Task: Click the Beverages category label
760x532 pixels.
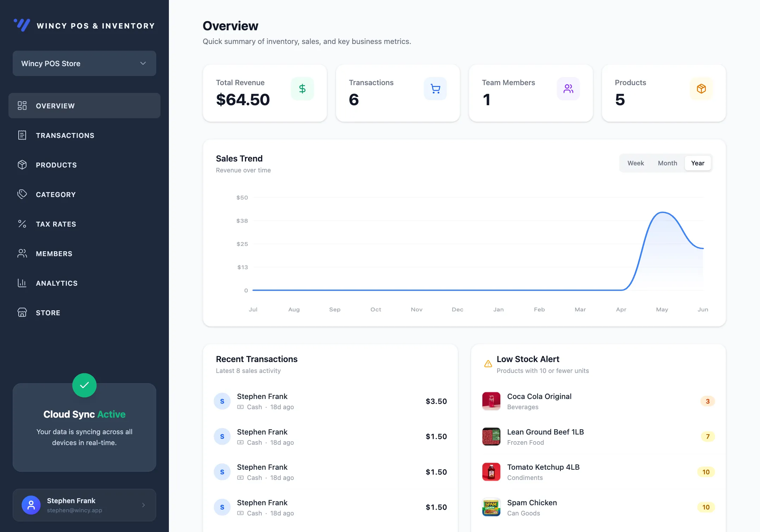Action: (522, 407)
